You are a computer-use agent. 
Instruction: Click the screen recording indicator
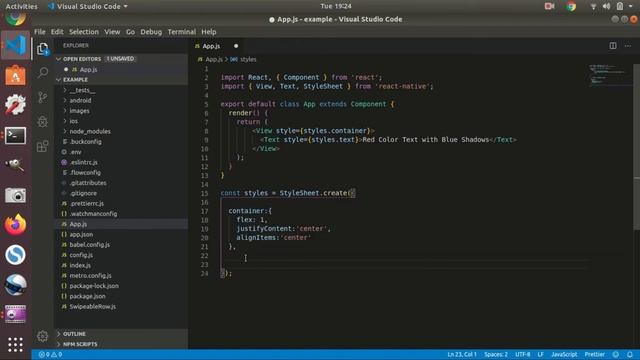549,6
